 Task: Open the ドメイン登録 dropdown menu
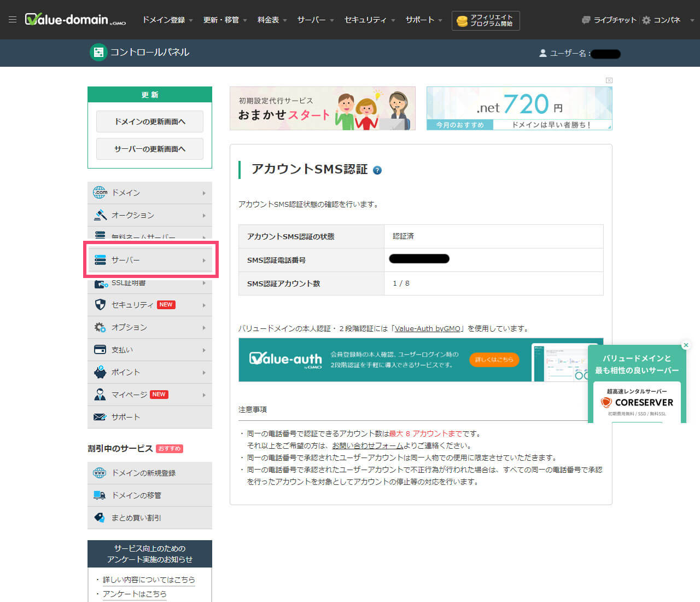pyautogui.click(x=167, y=20)
